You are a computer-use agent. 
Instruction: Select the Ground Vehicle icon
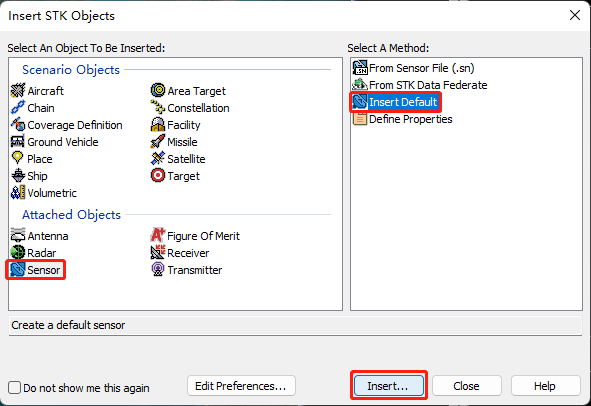tap(18, 142)
